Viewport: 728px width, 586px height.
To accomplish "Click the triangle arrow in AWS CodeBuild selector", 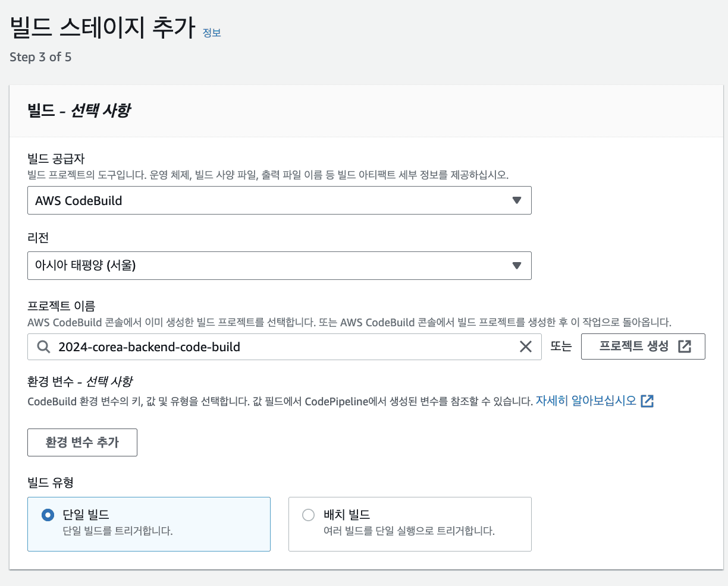I will [x=516, y=201].
